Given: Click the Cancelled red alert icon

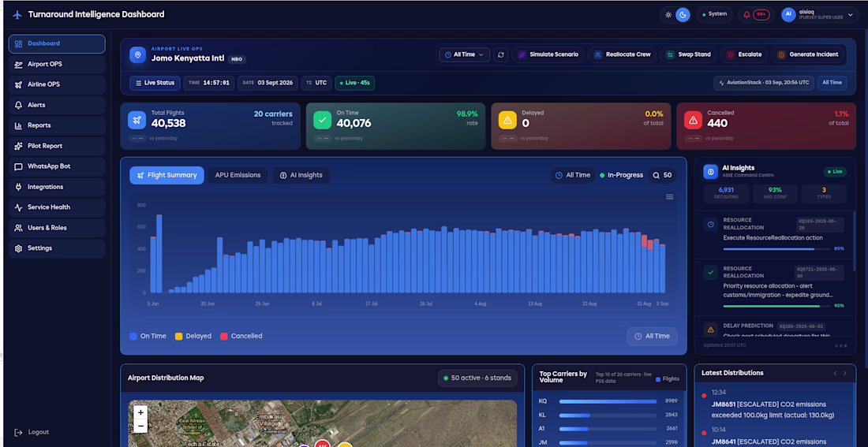Looking at the screenshot, I should 693,120.
